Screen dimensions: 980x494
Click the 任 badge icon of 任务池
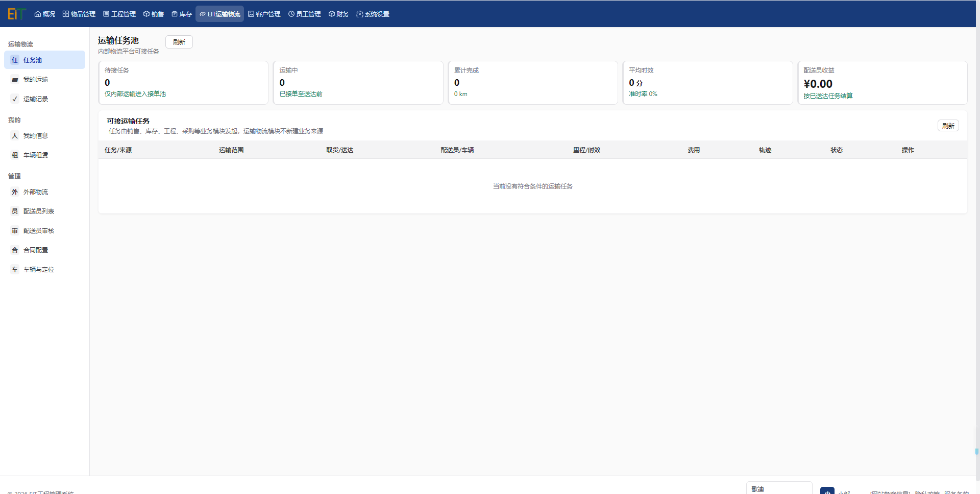click(15, 60)
